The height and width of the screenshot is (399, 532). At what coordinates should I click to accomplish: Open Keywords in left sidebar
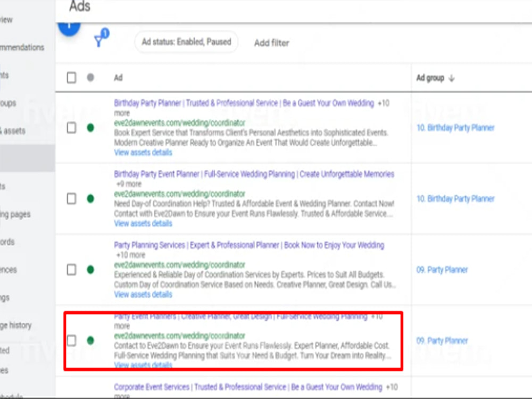tap(7, 242)
